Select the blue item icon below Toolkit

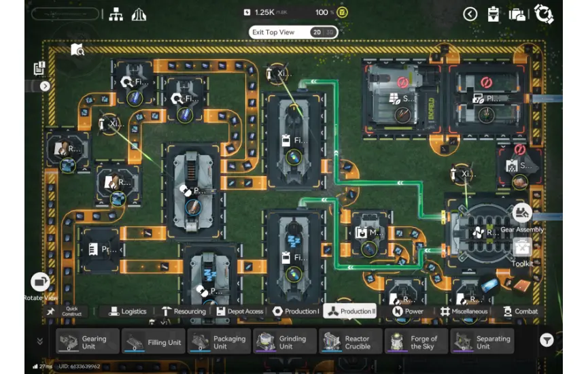point(489,286)
